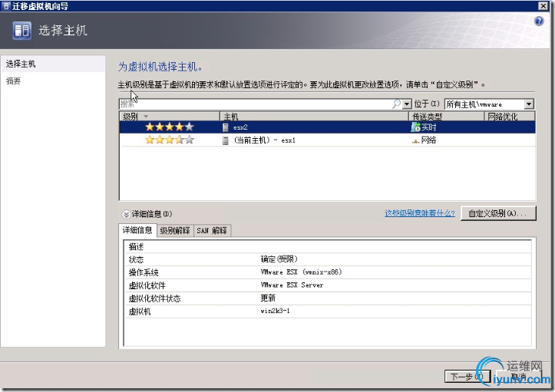Click the five-star rating of esx2

170,127
